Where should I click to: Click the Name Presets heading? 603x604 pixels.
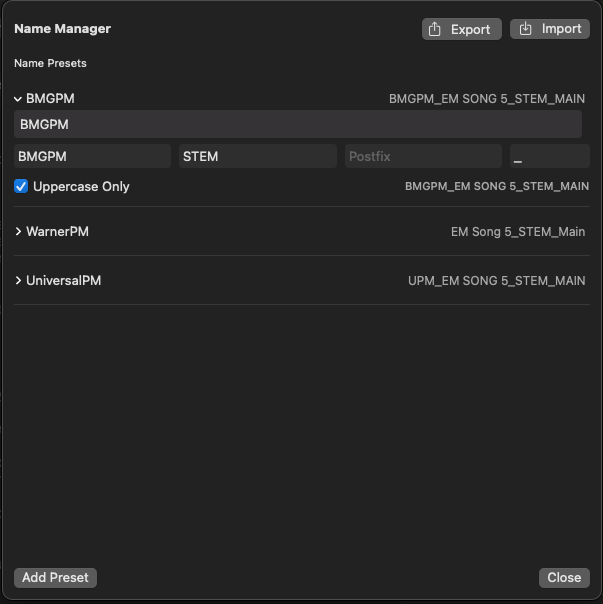(50, 63)
